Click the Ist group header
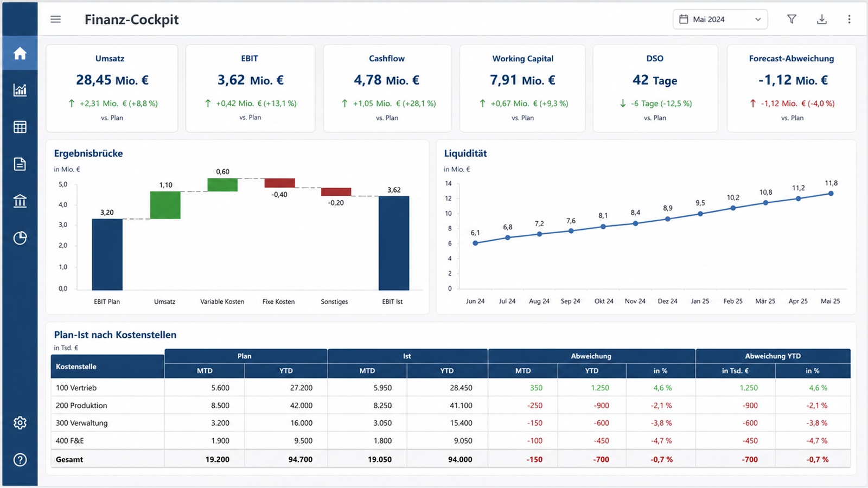The image size is (868, 488). click(407, 356)
